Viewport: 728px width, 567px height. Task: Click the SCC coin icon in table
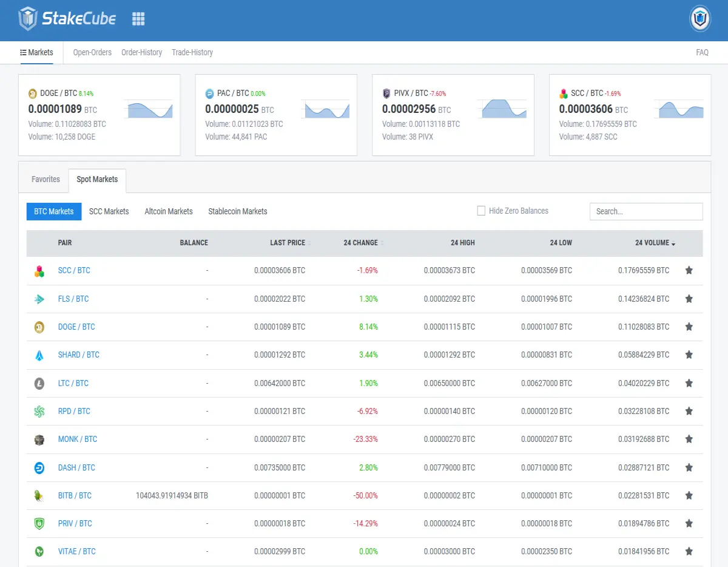point(39,271)
